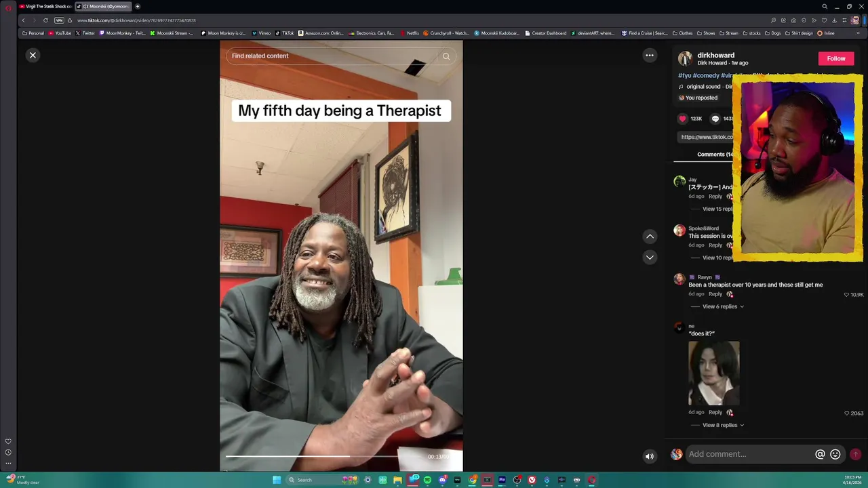
Task: Expand the Shows bookmarks folder
Action: point(706,33)
